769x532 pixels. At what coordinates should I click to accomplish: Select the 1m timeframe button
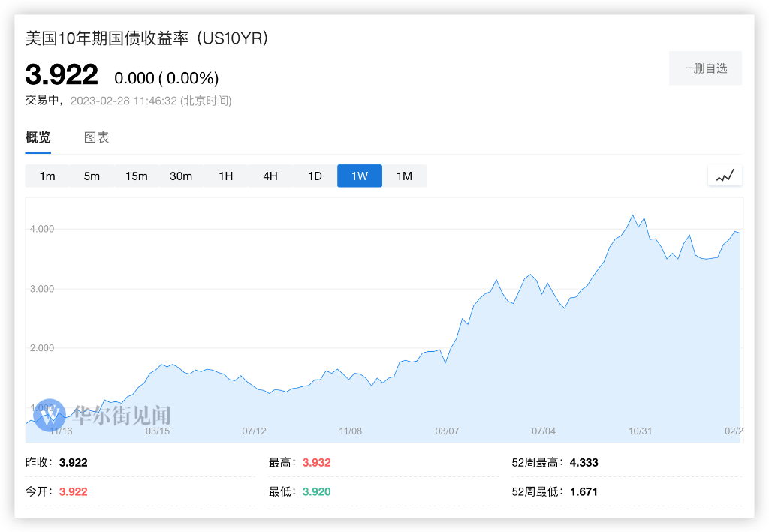[x=47, y=176]
